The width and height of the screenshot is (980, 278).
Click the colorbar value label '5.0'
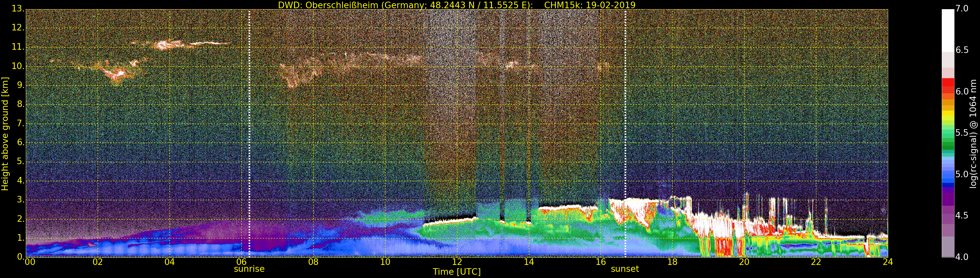pyautogui.click(x=962, y=174)
